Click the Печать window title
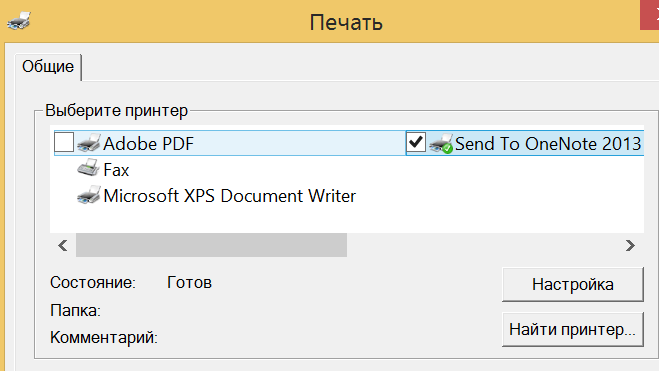The height and width of the screenshot is (371, 659). (346, 22)
